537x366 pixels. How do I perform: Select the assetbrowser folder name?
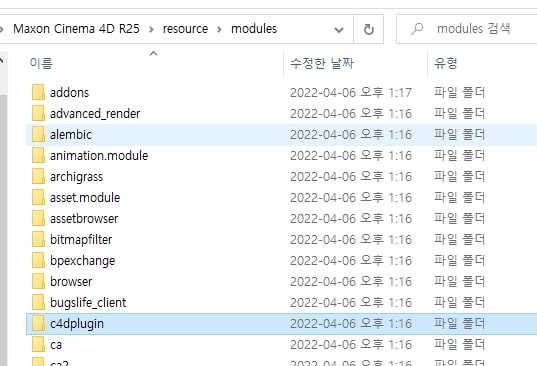[84, 219]
